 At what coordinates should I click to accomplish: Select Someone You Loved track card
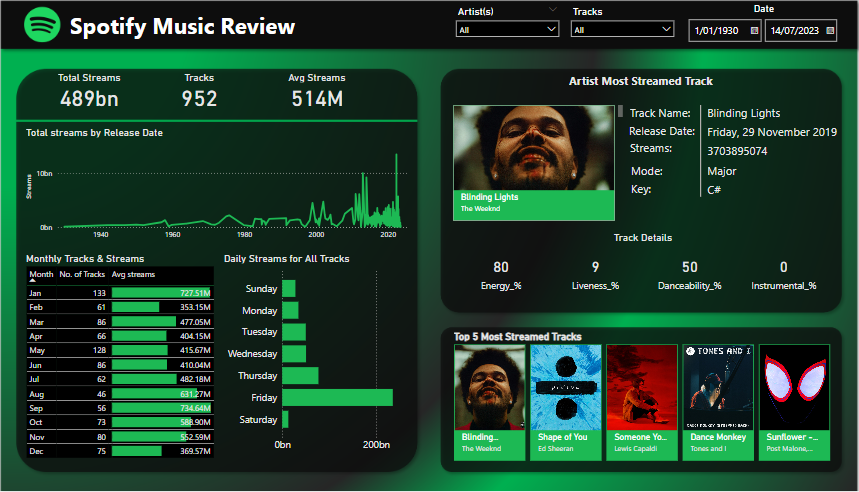click(x=642, y=403)
